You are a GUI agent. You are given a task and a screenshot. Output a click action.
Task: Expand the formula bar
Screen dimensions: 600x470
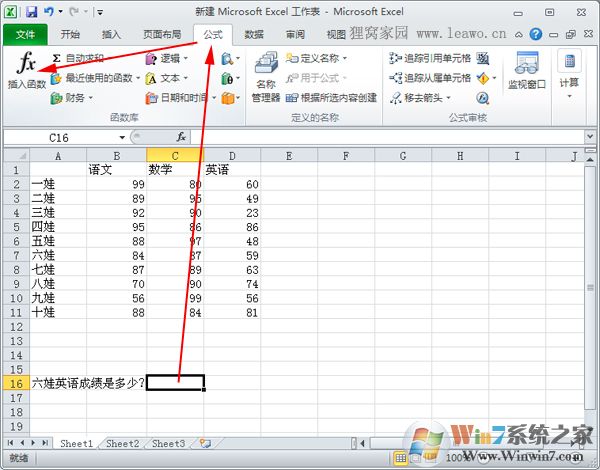pyautogui.click(x=590, y=136)
